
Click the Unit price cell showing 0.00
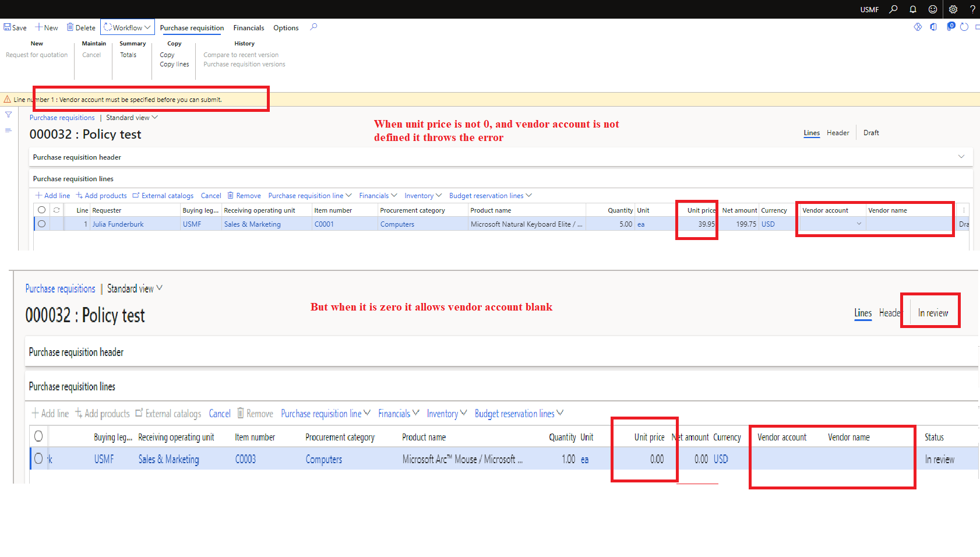click(656, 459)
